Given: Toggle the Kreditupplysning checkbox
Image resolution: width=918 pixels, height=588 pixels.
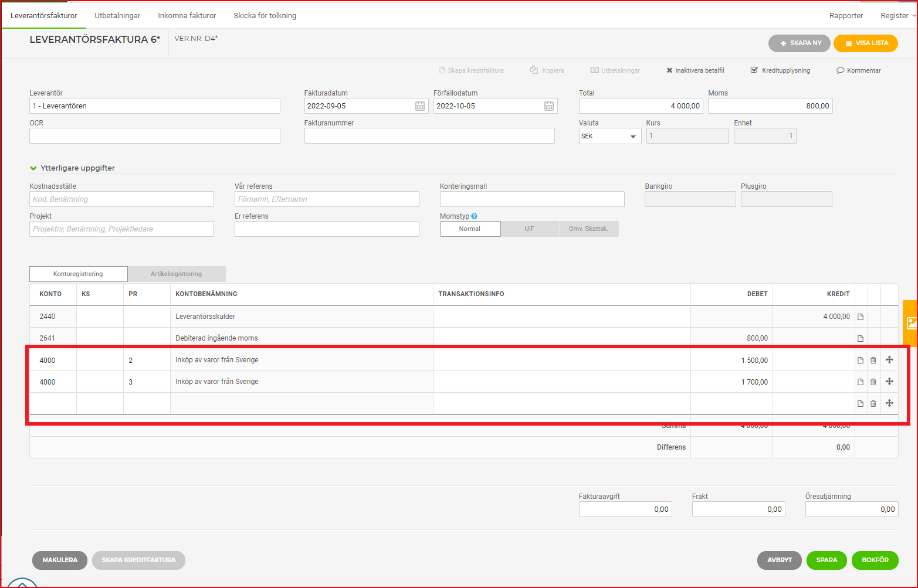Looking at the screenshot, I should [x=754, y=70].
